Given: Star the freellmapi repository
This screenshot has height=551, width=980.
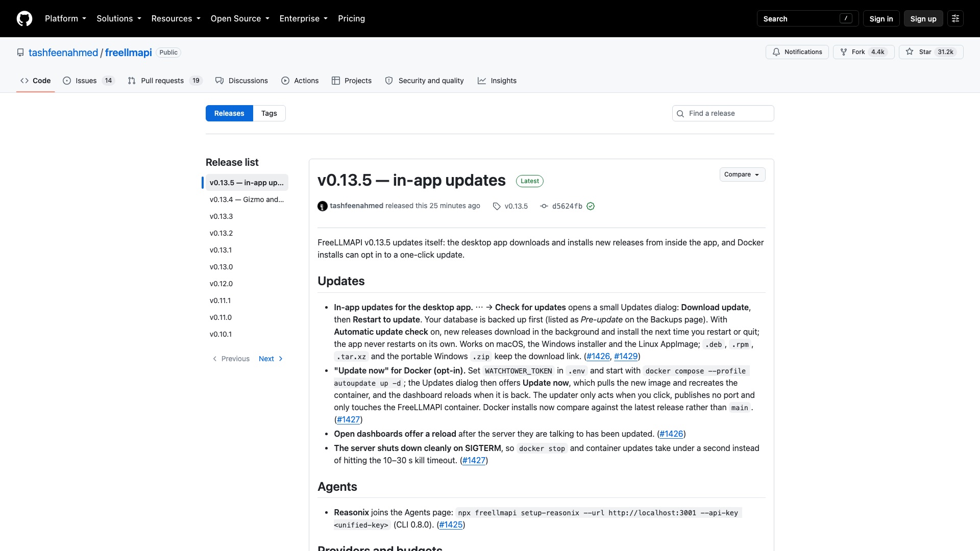Looking at the screenshot, I should click(931, 52).
